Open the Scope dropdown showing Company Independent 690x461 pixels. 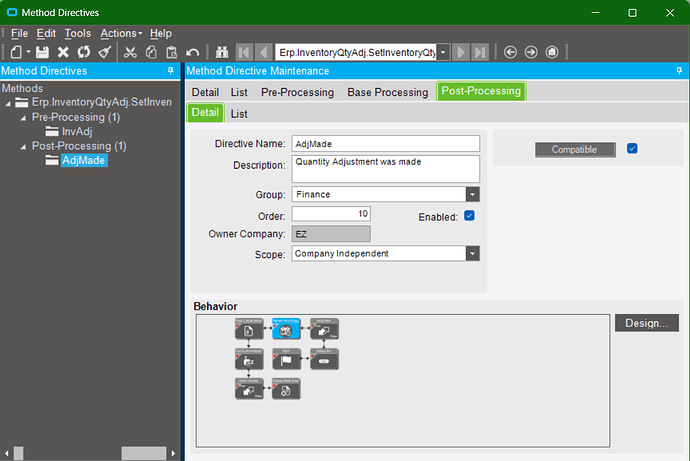473,253
